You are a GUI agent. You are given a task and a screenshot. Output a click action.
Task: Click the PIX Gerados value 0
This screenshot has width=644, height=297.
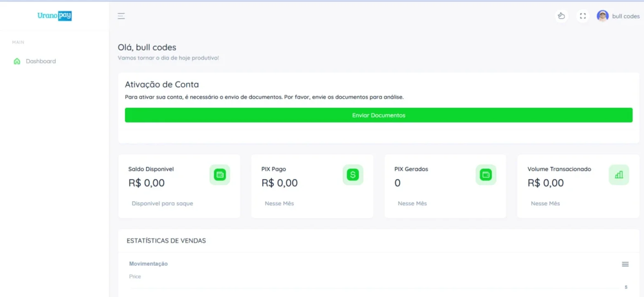(x=398, y=183)
